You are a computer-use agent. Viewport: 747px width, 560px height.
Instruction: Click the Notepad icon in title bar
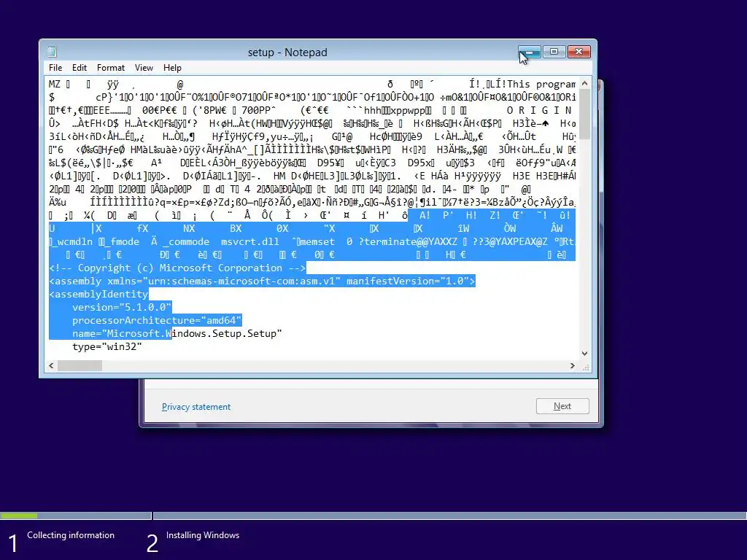[x=52, y=52]
